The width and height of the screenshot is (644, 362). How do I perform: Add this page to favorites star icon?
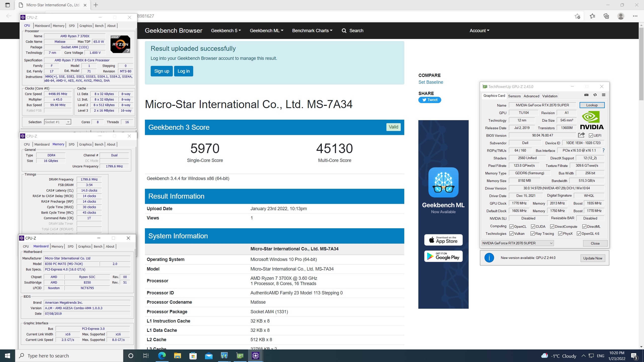577,16
